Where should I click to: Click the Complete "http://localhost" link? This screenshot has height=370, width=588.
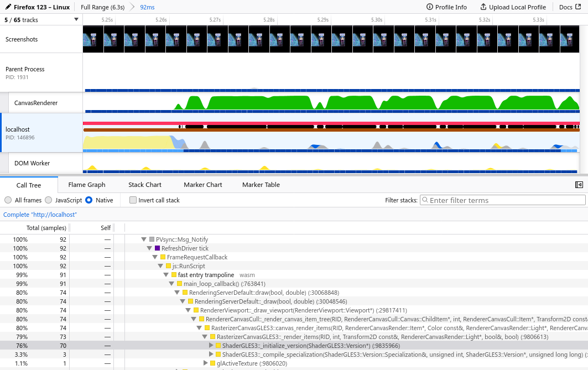click(40, 215)
